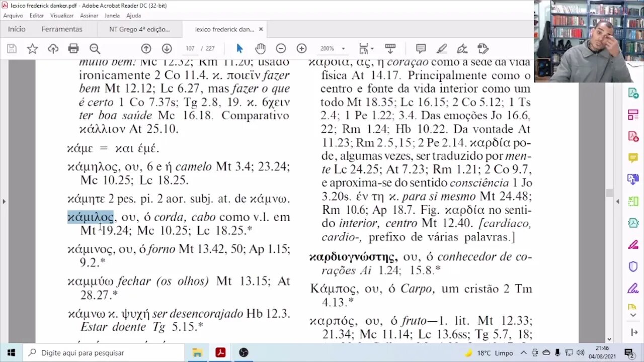
Task: Open green Organize/Scan icon in sidebar
Action: [633, 201]
